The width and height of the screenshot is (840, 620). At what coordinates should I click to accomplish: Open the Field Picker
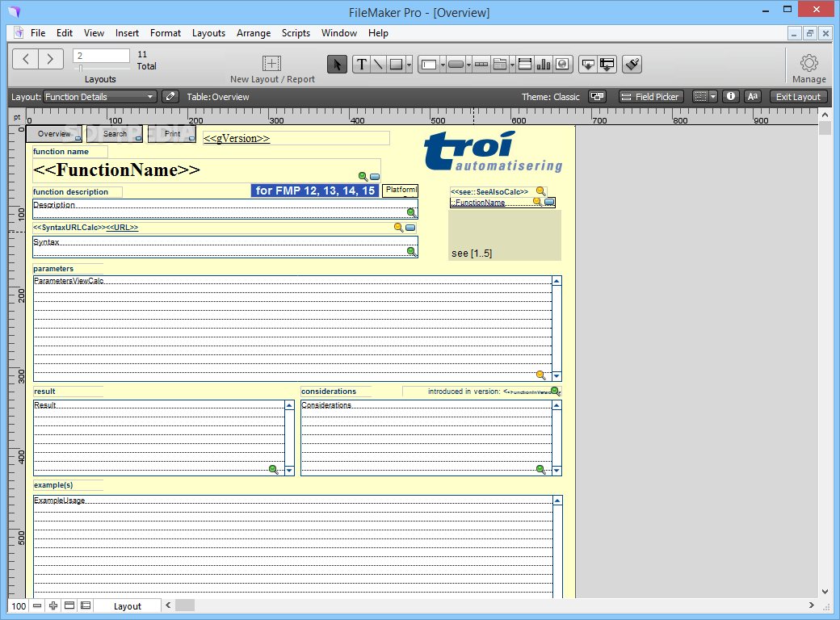click(651, 96)
